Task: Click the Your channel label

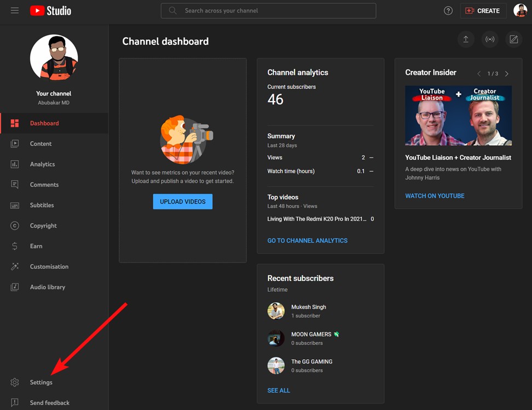Action: point(54,93)
